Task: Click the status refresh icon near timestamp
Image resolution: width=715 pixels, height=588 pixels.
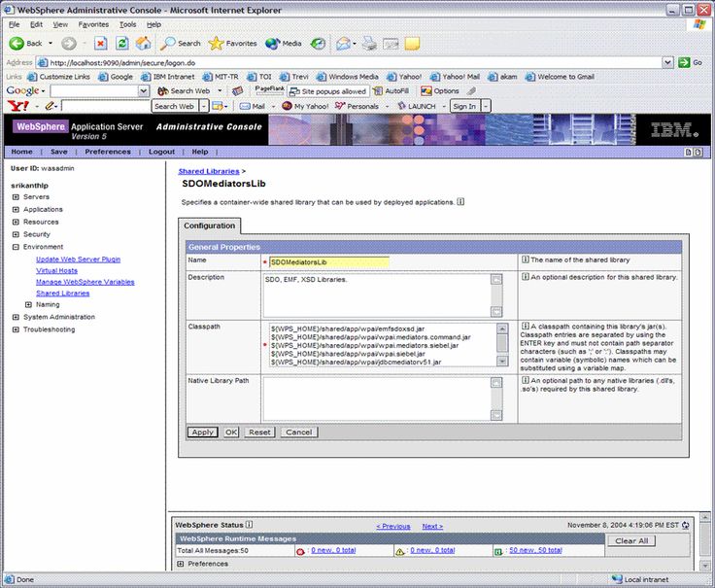Action: coord(685,525)
